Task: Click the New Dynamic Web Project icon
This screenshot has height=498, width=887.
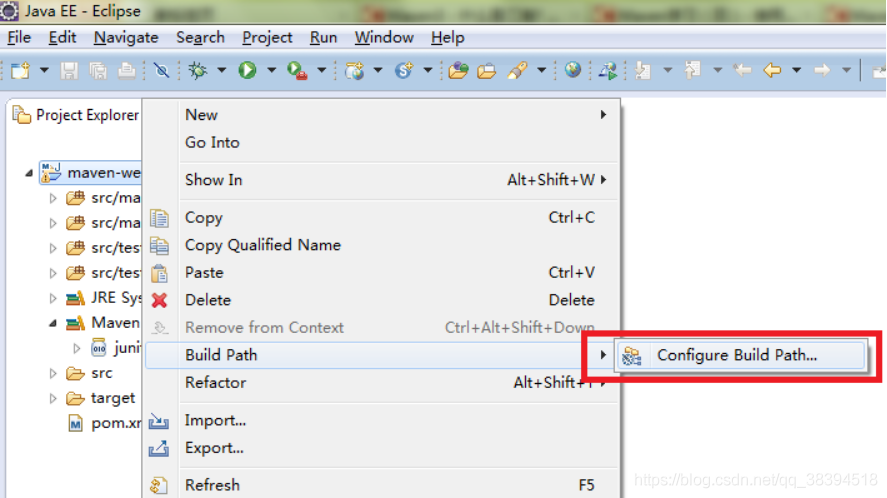Action: [355, 71]
